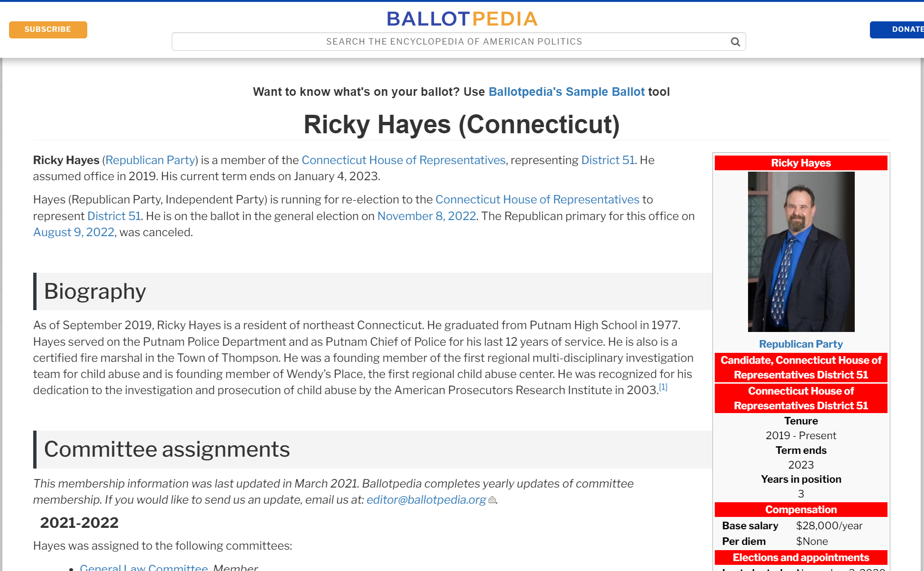Click the Per diem $None value

(x=812, y=542)
